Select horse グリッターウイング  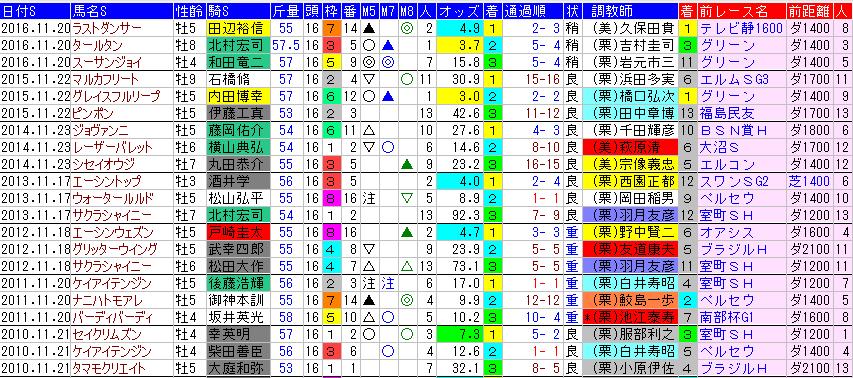coord(115,249)
